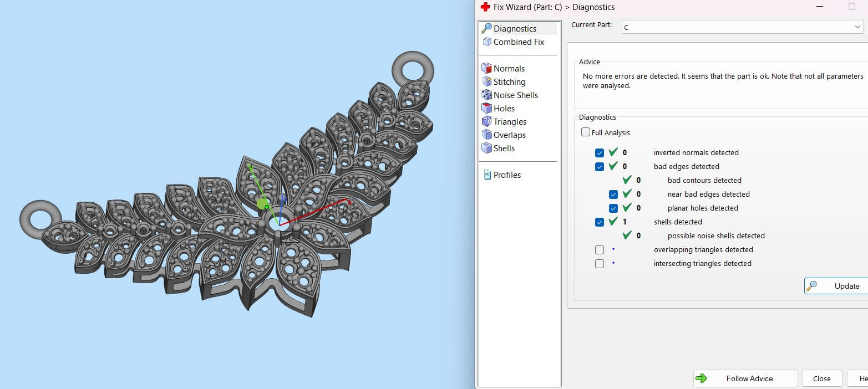Viewport: 868px width, 389px height.
Task: Select the Combined Fix icon
Action: (486, 42)
